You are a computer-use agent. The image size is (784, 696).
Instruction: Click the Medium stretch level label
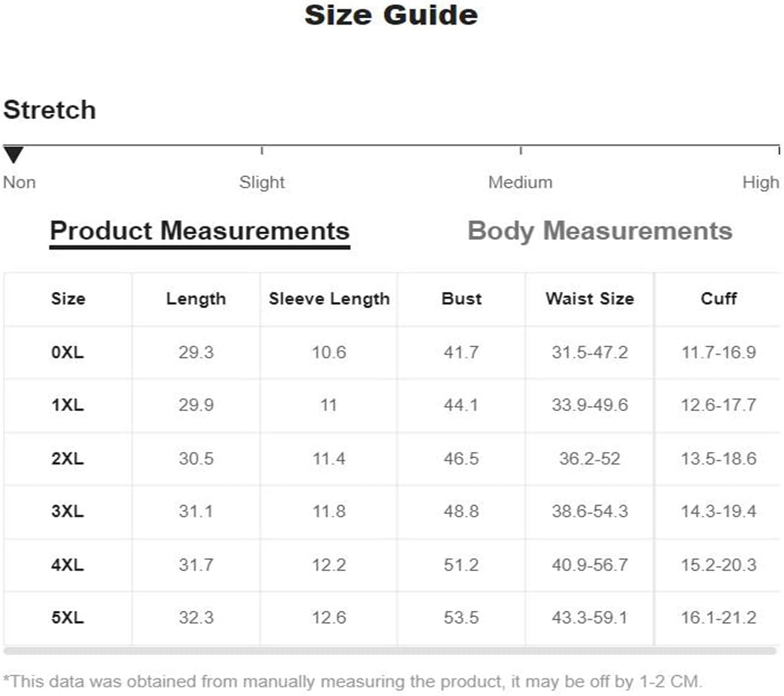520,182
